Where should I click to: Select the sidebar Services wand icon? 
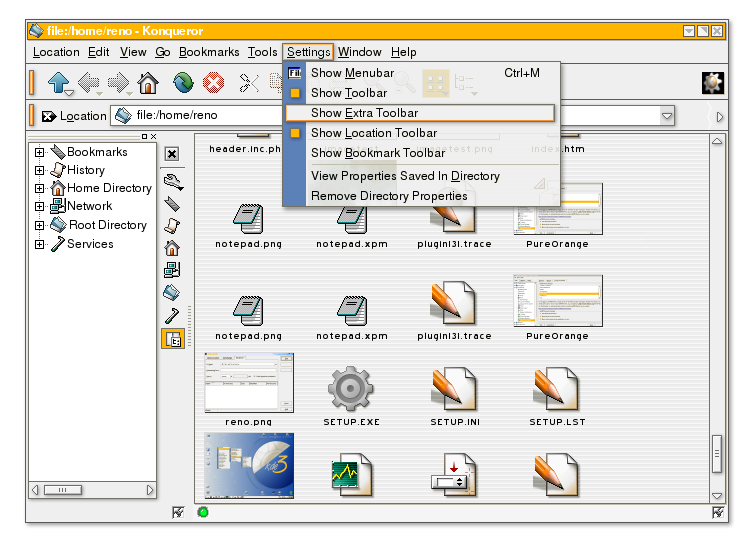[172, 315]
